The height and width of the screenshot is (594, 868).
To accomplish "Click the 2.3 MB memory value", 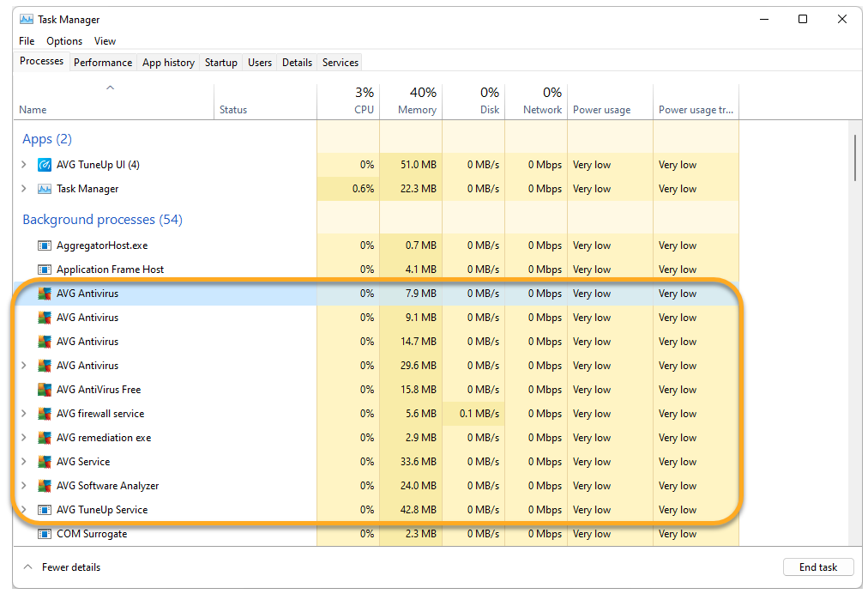I will [421, 534].
